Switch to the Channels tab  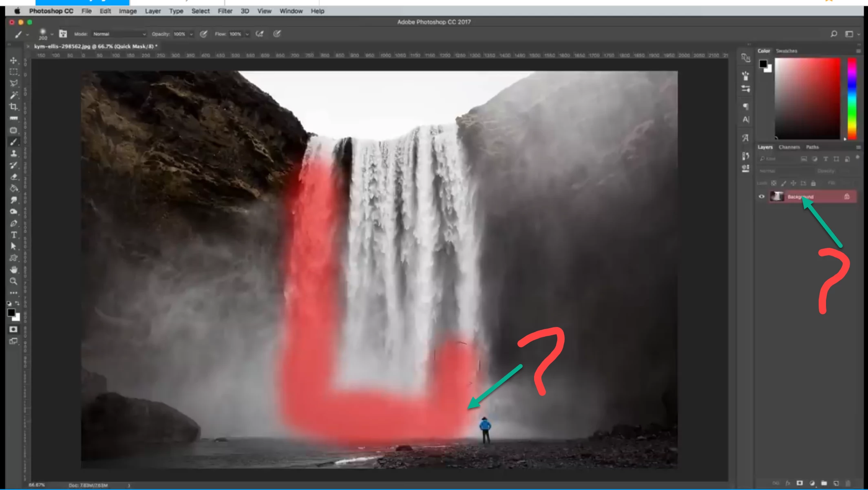789,147
